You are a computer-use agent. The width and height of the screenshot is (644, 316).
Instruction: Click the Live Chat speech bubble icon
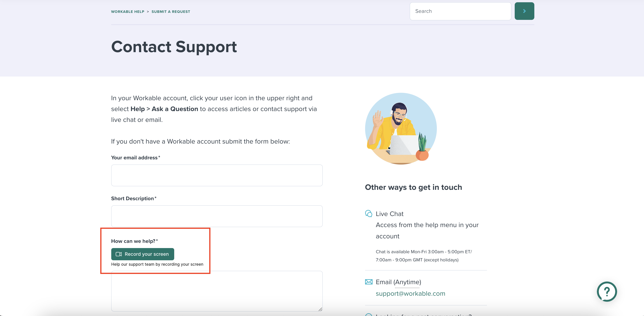point(368,214)
